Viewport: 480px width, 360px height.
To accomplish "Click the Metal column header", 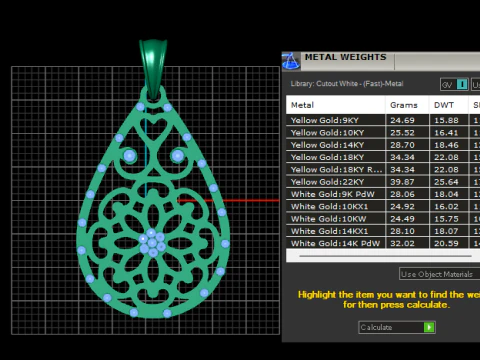I will (335, 105).
